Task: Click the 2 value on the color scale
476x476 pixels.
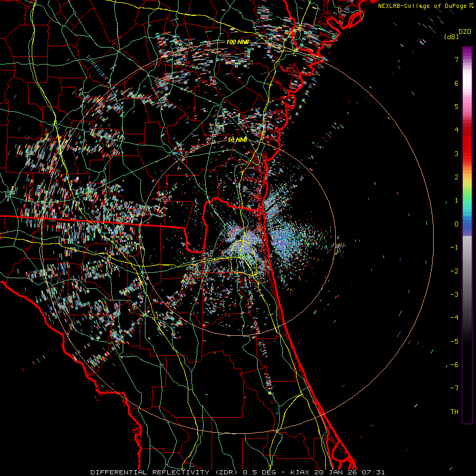Action: 456,177
